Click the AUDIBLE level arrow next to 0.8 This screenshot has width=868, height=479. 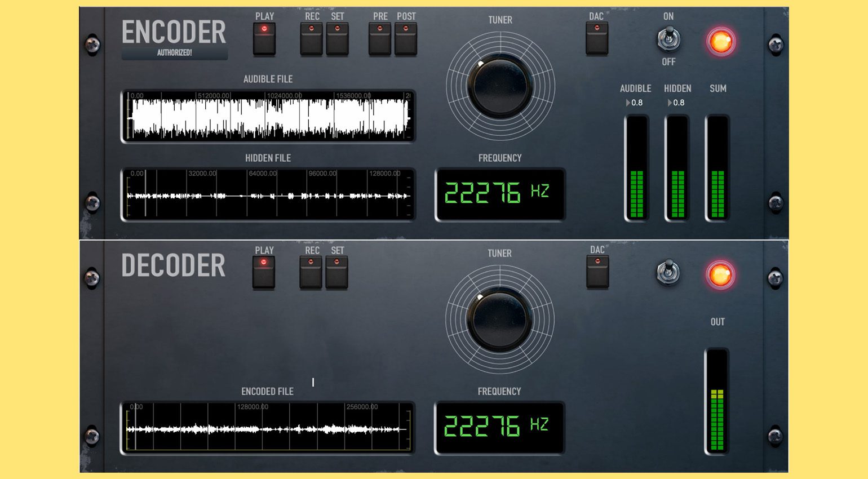(628, 103)
